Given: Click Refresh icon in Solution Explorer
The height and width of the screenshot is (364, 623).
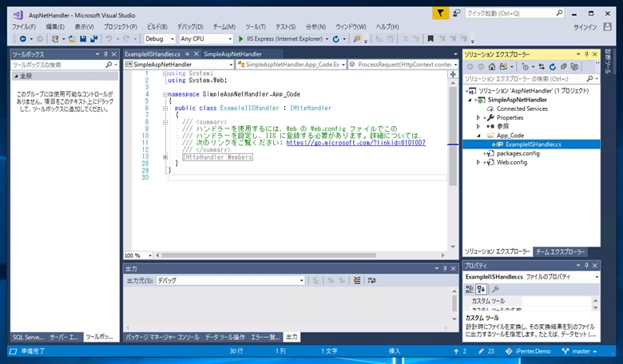Looking at the screenshot, I should (552, 67).
